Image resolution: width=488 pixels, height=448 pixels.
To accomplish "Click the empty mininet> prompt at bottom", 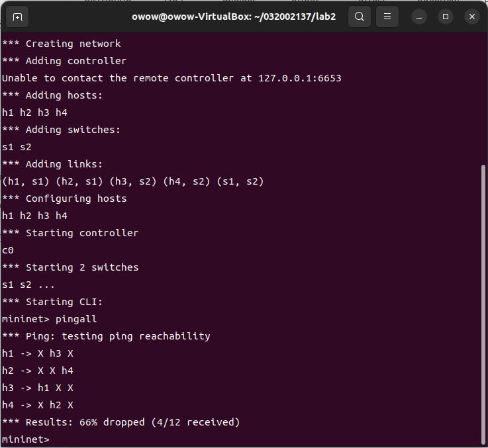I will 26,439.
